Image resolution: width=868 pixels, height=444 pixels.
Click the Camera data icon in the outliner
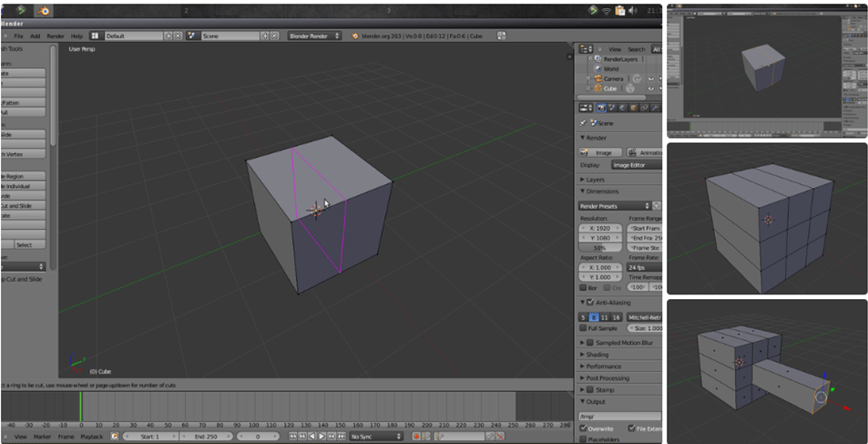[637, 78]
